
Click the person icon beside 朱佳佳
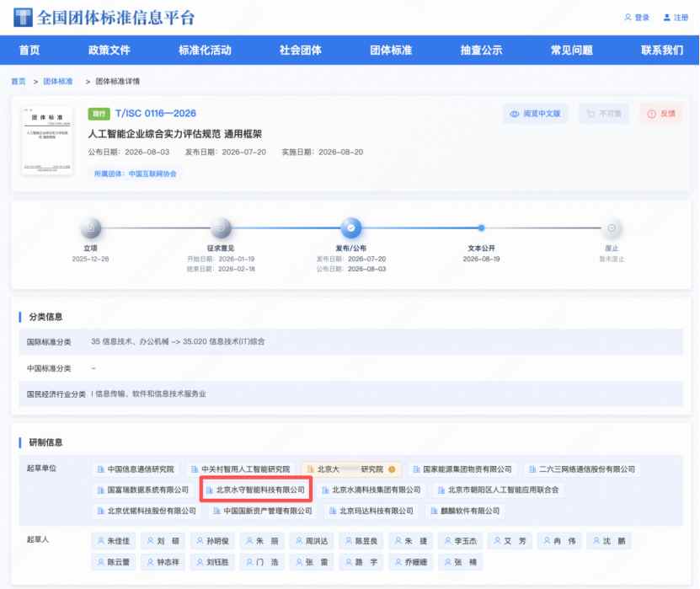[x=101, y=541]
